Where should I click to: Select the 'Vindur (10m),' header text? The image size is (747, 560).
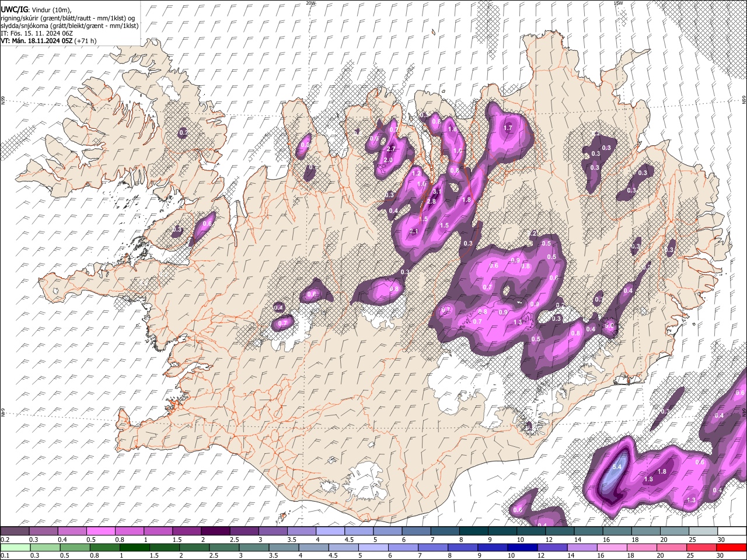point(51,9)
